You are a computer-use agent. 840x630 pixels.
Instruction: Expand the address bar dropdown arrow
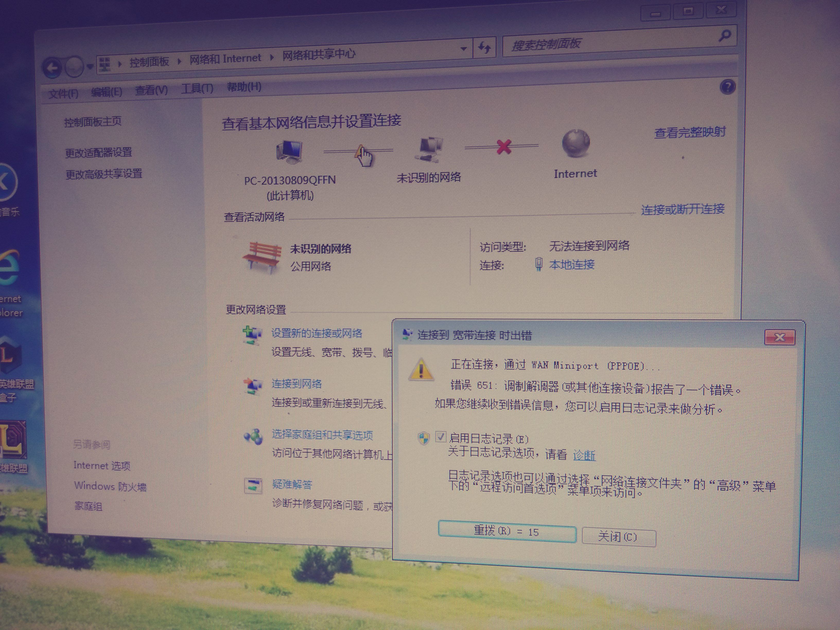point(464,49)
